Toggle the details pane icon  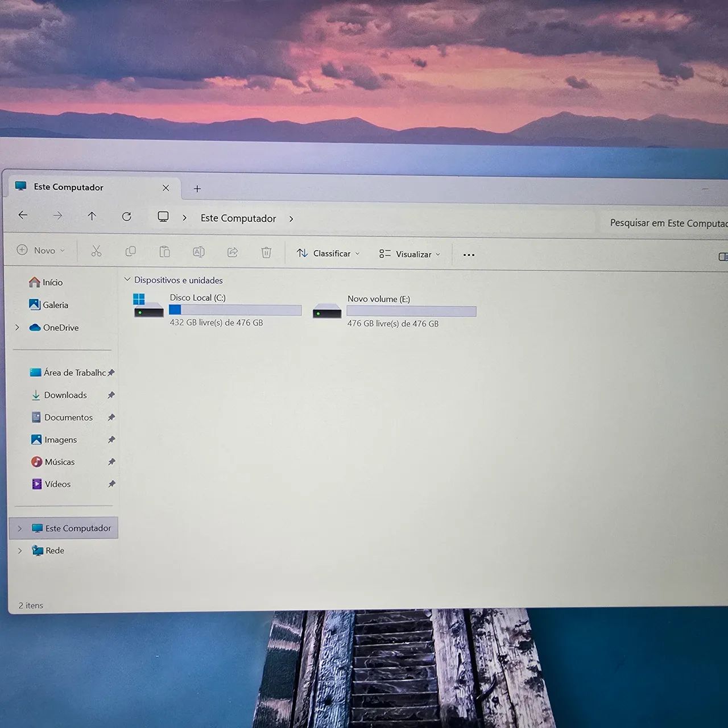coord(723,257)
